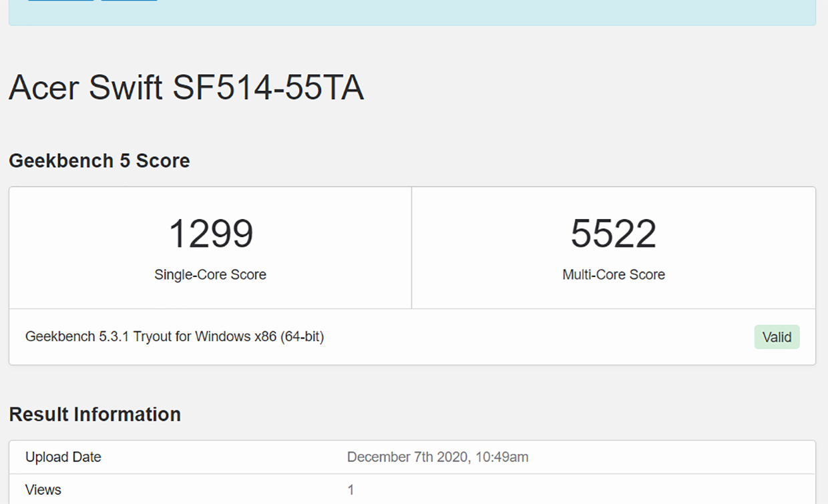Click the Upload Date row label
Screen dimensions: 828x504
(63, 457)
